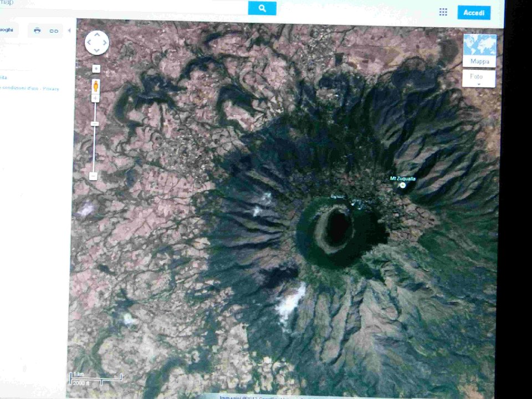Image resolution: width=532 pixels, height=399 pixels.
Task: Open the 'luoghi' places button
Action: click(x=7, y=30)
